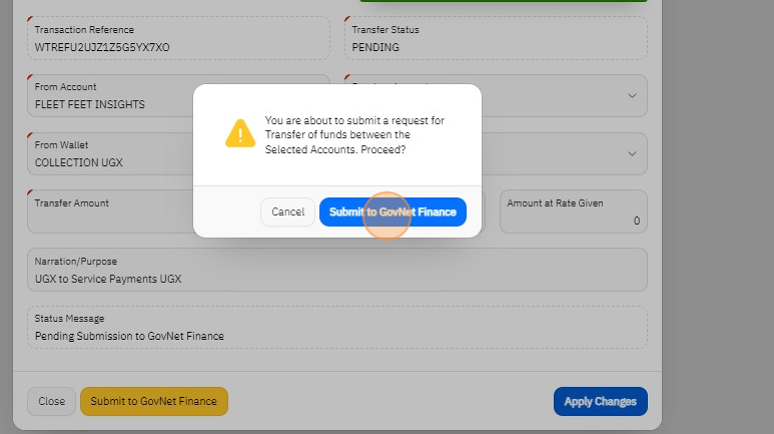The height and width of the screenshot is (434, 774).
Task: Expand dropdown chevron beside From Wallet row
Action: point(632,154)
